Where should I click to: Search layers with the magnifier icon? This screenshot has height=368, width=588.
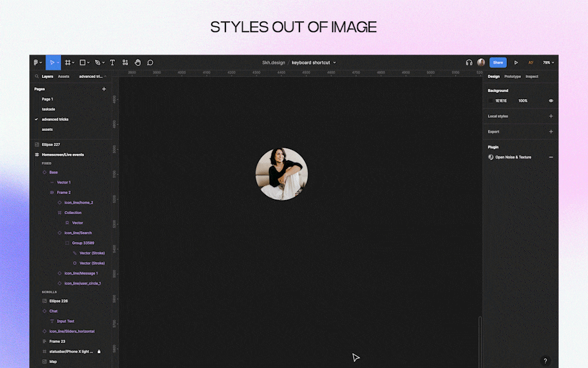37,77
